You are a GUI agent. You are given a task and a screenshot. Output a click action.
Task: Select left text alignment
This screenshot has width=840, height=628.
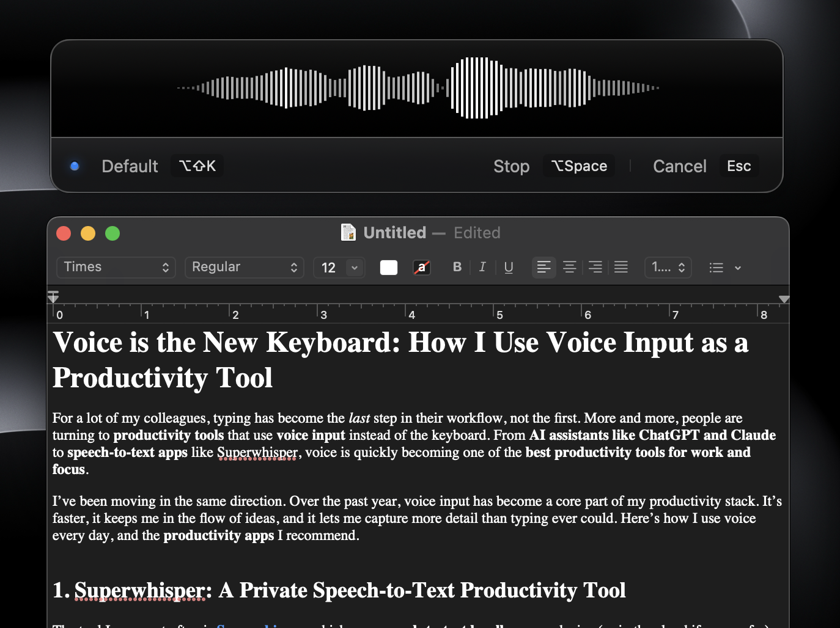tap(543, 267)
